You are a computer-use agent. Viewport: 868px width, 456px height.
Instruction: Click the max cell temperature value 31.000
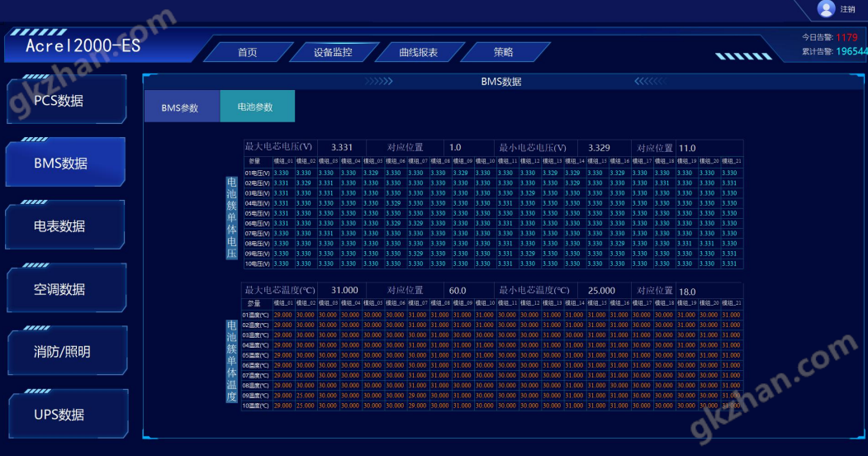click(x=344, y=290)
